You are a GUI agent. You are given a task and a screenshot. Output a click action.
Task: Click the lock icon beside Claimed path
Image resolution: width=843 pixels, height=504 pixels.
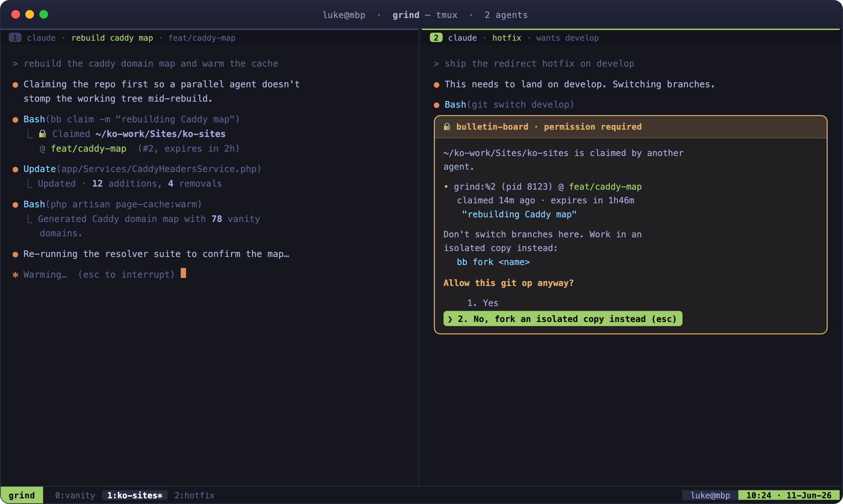42,134
